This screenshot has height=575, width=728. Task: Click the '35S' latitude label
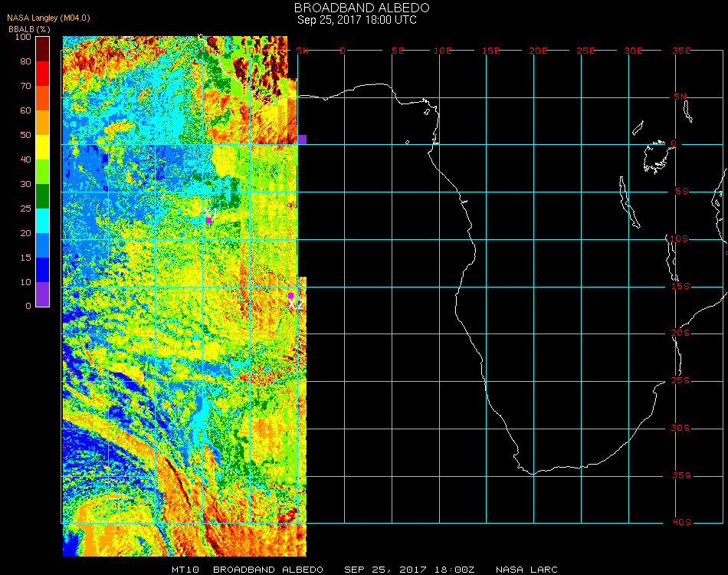tap(681, 475)
